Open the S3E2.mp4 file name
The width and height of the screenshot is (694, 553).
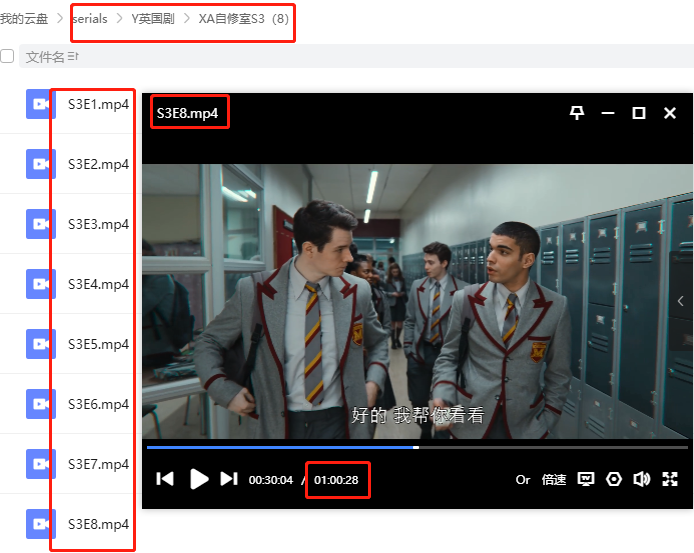(98, 164)
